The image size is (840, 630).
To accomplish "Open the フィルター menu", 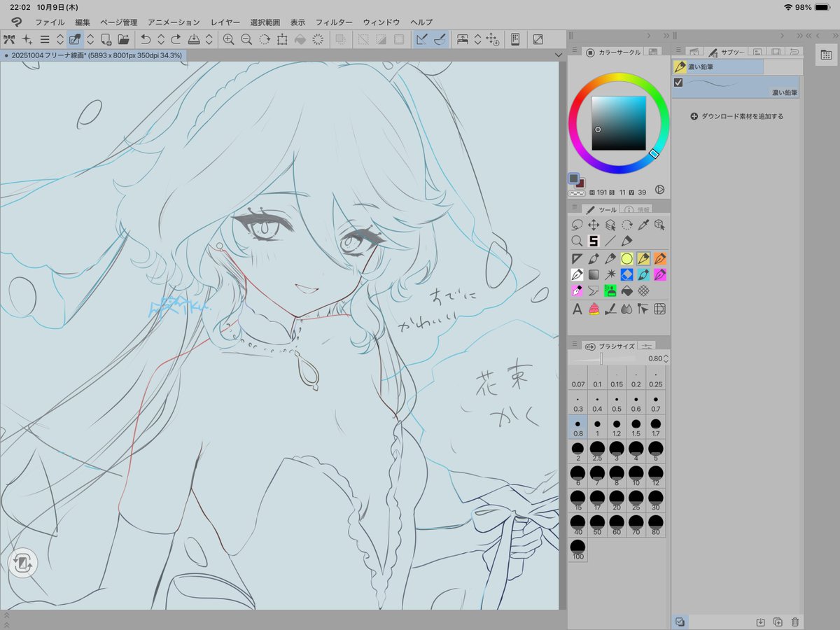I will click(x=334, y=22).
